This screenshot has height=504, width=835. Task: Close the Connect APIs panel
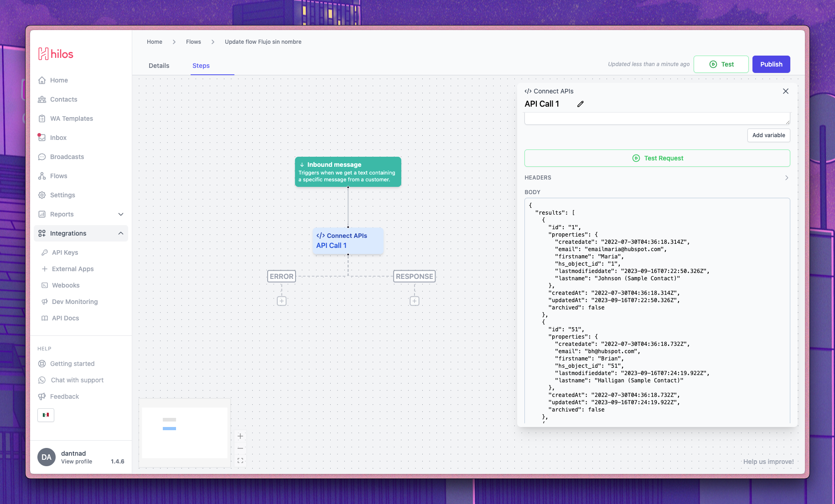point(785,91)
